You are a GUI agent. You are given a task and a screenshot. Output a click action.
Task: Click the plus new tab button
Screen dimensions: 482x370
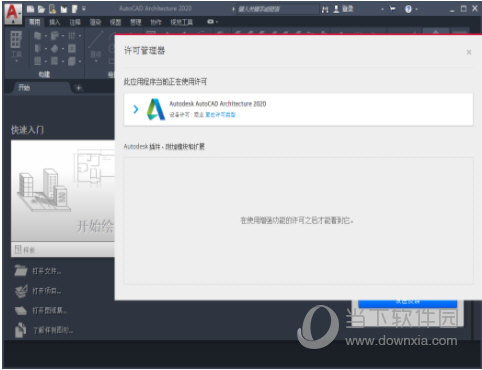click(79, 88)
